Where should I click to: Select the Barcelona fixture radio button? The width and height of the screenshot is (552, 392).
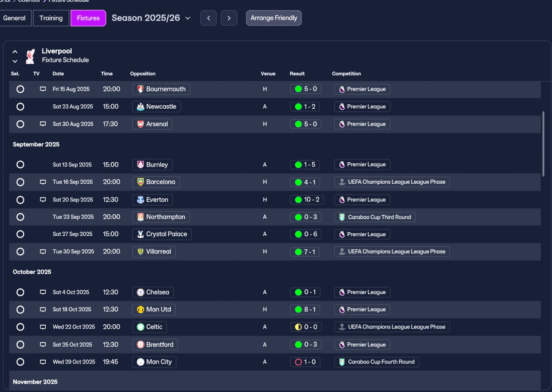pos(20,182)
